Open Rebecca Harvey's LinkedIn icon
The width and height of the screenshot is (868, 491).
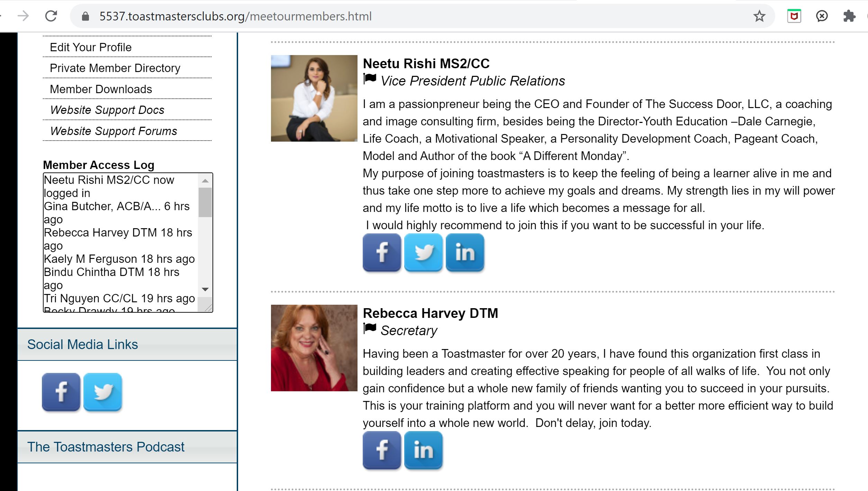tap(423, 450)
